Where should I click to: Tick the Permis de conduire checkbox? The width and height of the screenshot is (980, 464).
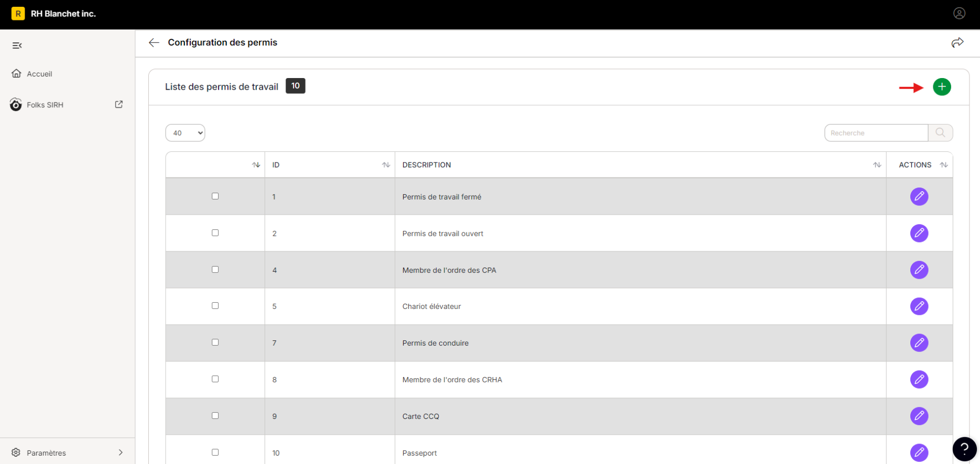pos(215,343)
